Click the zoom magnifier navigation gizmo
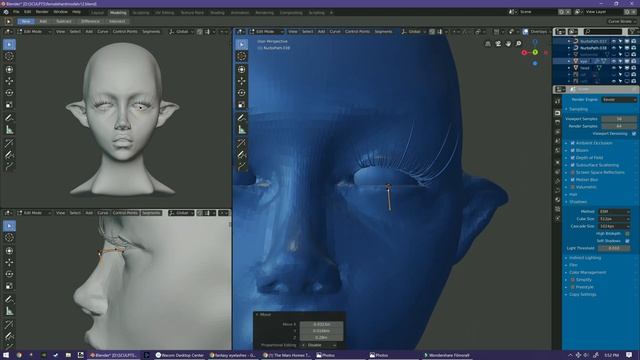 (518, 43)
